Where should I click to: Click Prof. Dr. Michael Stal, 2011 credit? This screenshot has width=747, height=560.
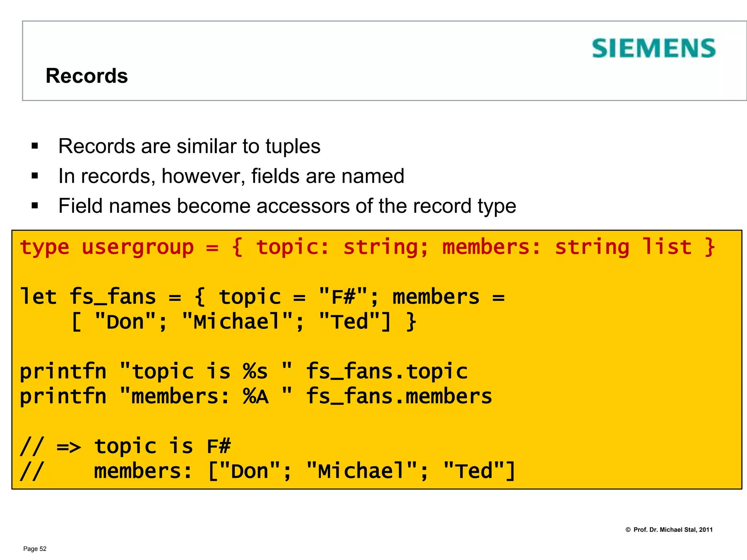[673, 530]
